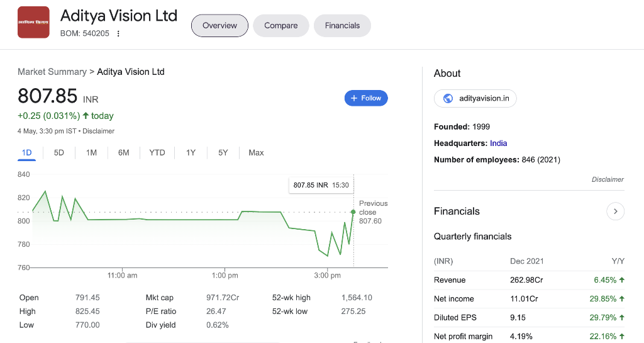Switch chart to 6M range
Viewport: 644px width, 343px height.
(x=124, y=153)
